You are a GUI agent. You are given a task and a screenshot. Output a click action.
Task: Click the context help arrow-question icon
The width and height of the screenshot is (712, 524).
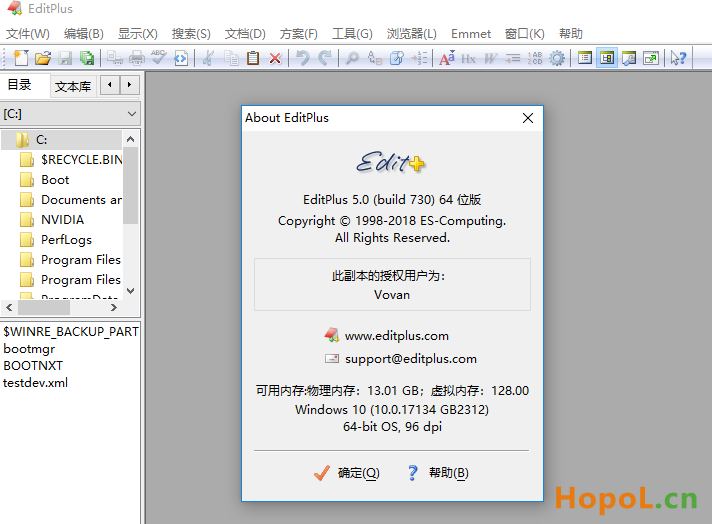[678, 58]
